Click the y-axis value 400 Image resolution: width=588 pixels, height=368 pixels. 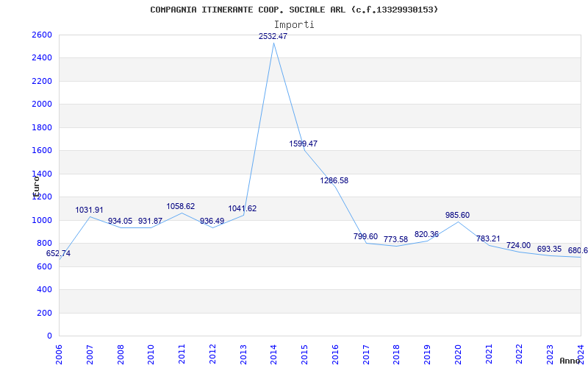[44, 290]
